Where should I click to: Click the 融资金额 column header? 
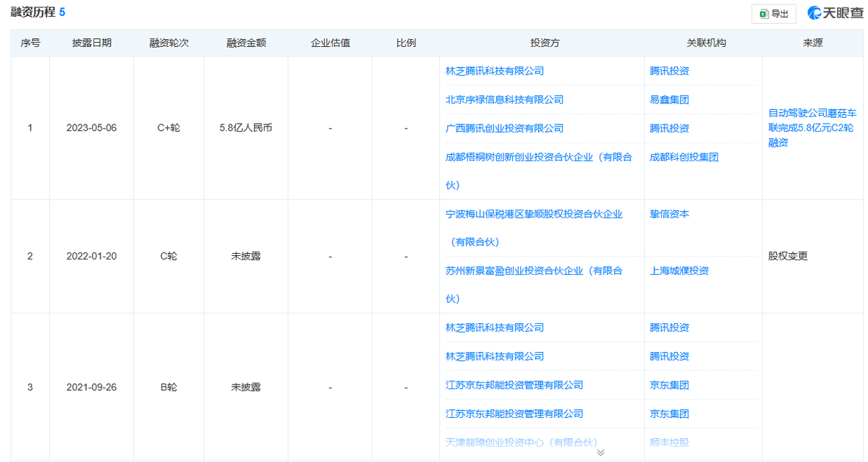click(x=246, y=43)
